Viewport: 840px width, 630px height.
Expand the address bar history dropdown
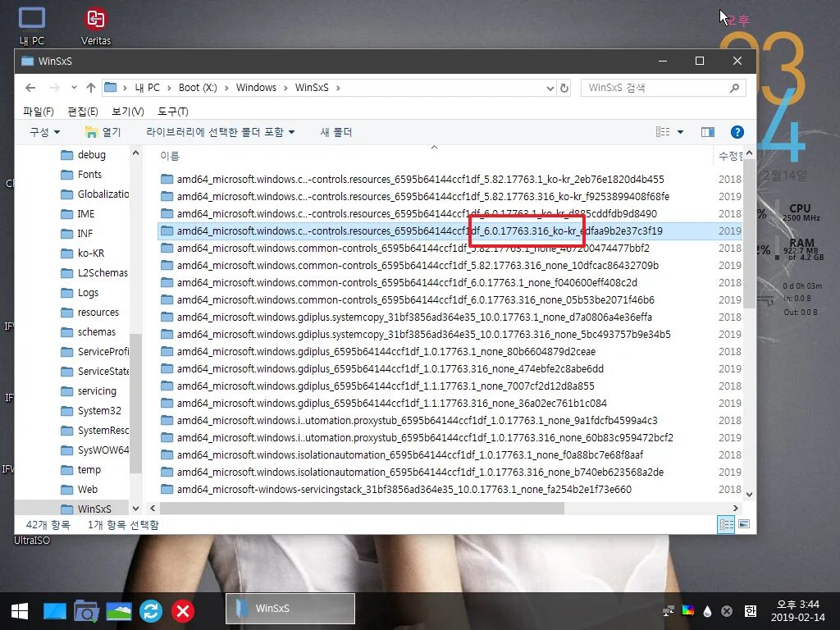[550, 88]
